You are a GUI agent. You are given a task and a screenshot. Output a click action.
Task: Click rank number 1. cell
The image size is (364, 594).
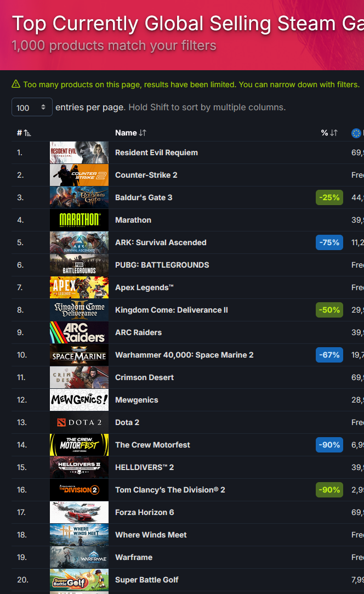[20, 152]
